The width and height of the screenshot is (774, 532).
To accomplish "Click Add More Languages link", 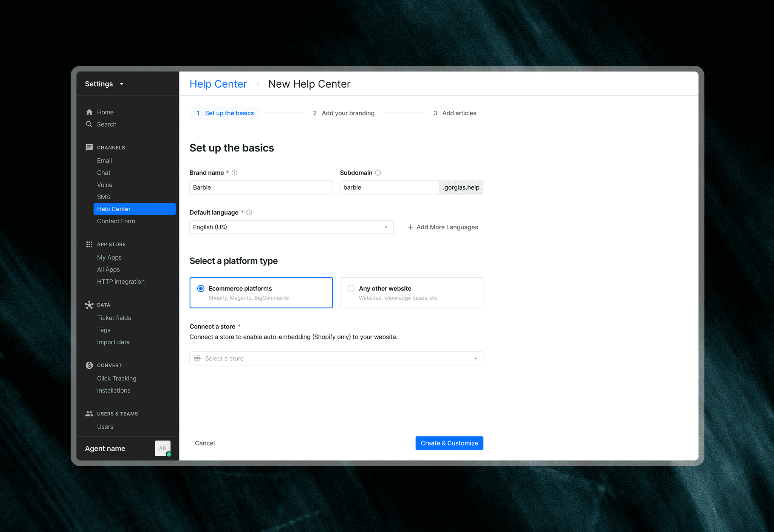I will tap(443, 227).
